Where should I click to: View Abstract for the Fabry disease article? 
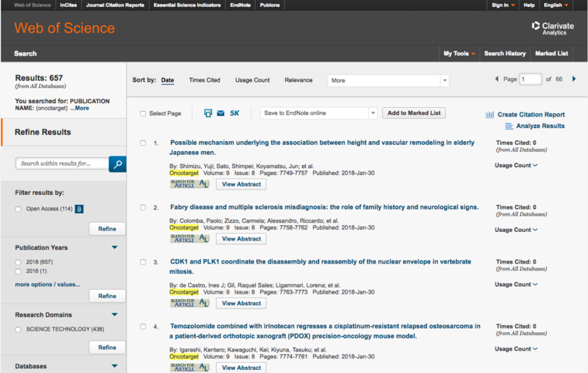click(241, 239)
